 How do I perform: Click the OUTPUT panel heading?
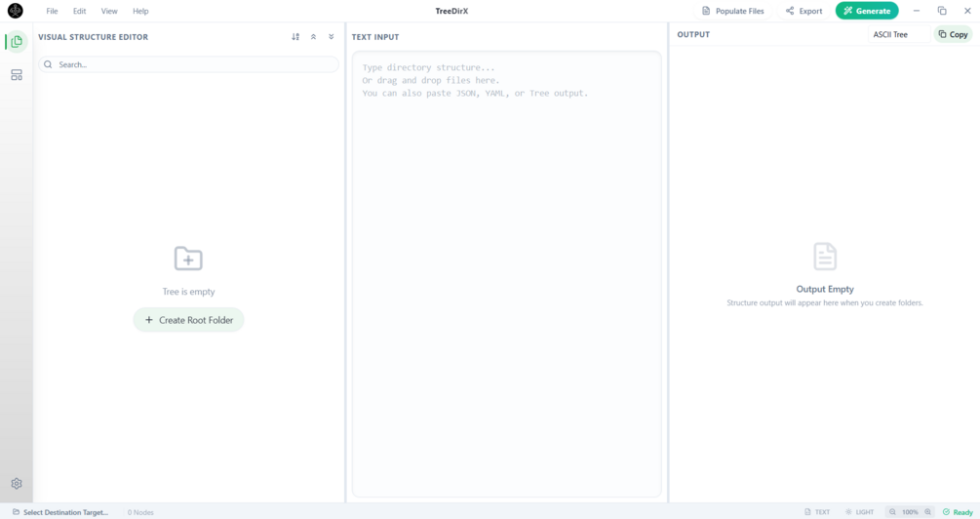693,34
